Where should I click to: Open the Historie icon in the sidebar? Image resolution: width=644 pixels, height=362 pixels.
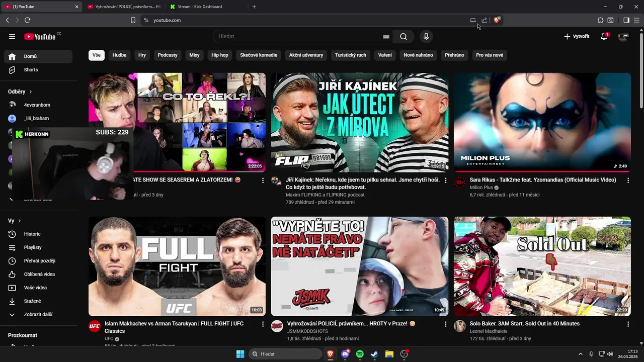[x=12, y=234]
